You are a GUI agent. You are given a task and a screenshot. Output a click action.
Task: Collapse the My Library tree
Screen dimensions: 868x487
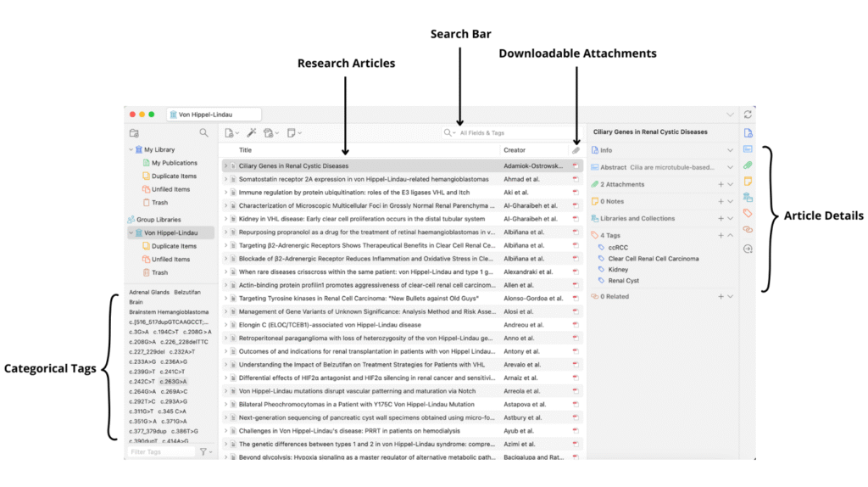pos(130,149)
